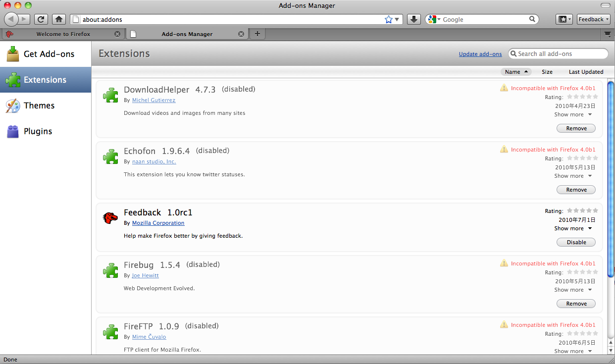Screen dimensions: 615x364
Task: Click the Update add-ons link
Action: (x=480, y=54)
